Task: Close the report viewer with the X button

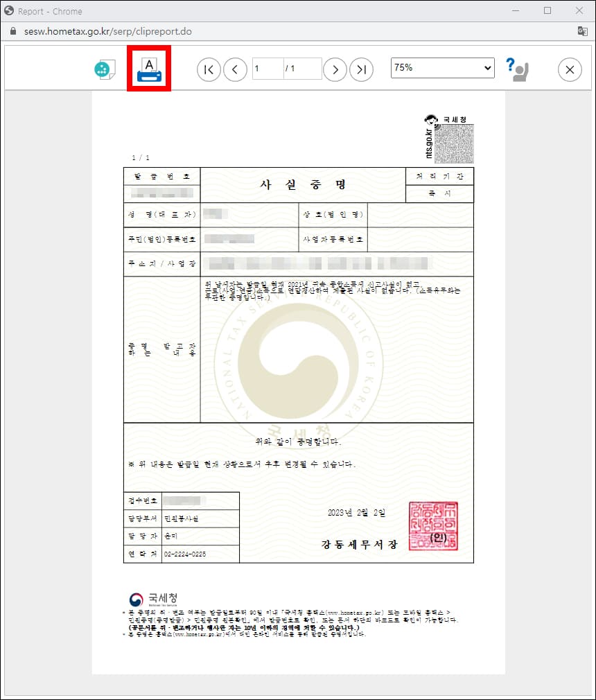Action: point(570,69)
